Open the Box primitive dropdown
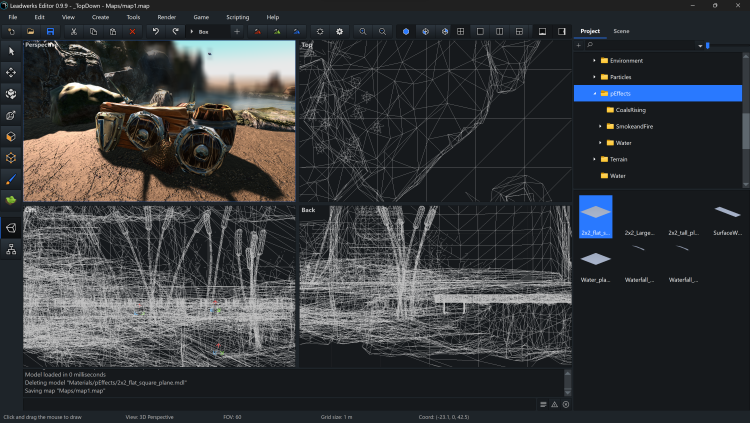The image size is (750, 423). tap(206, 31)
